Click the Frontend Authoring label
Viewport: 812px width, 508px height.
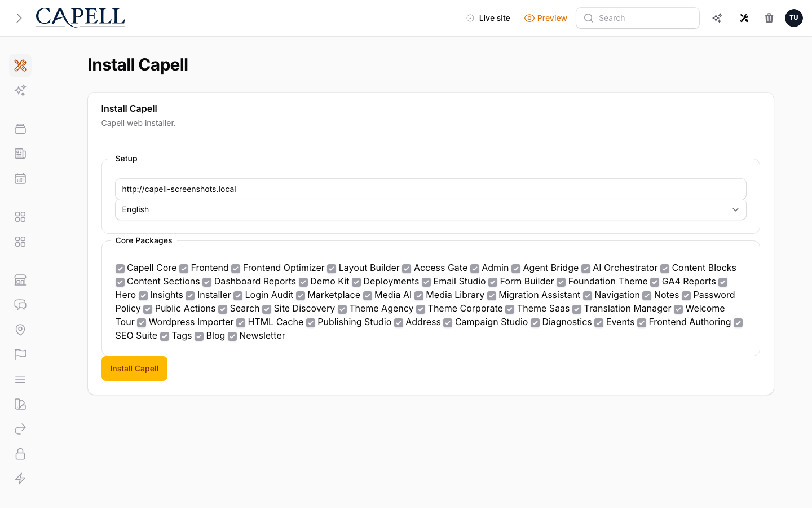pyautogui.click(x=690, y=322)
